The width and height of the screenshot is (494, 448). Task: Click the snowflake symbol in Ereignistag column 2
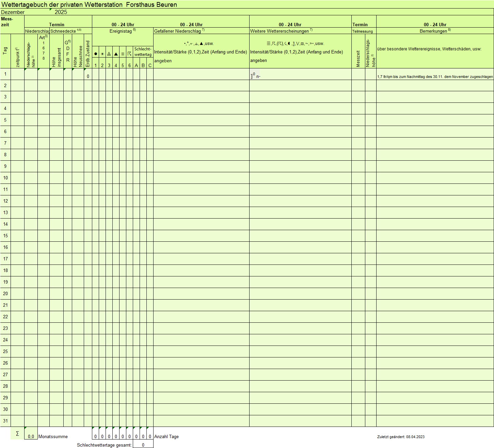(x=102, y=54)
